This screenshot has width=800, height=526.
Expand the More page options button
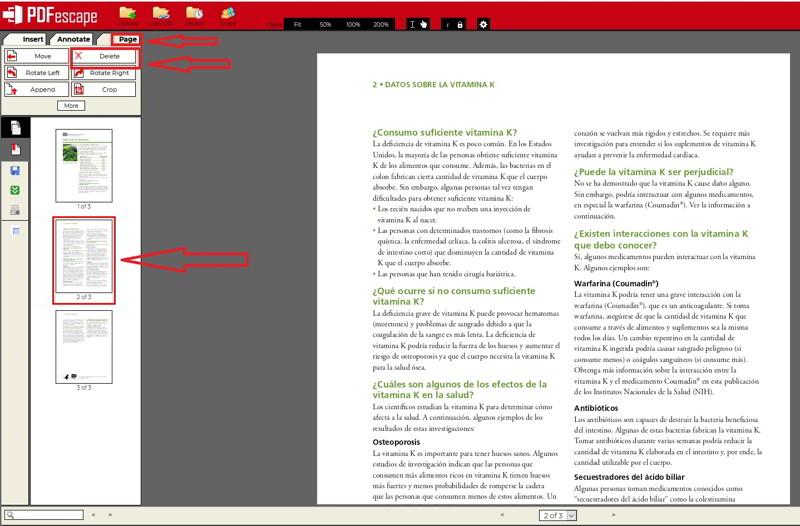(70, 105)
